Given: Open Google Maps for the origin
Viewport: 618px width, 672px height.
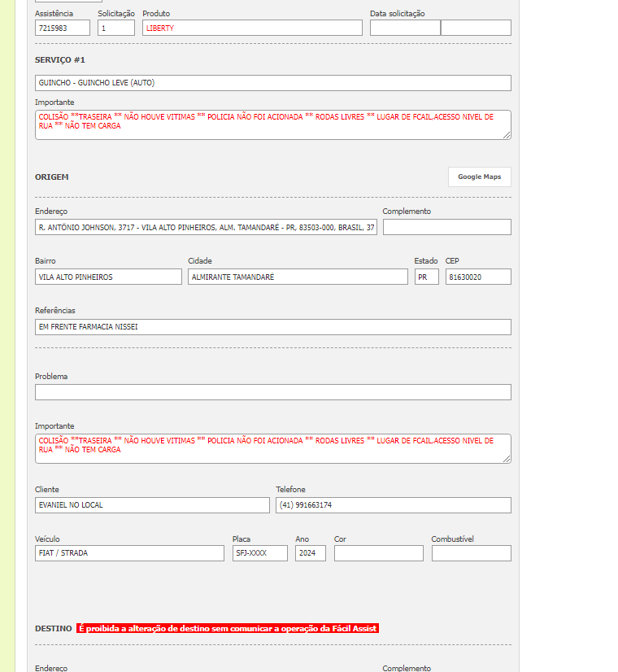Looking at the screenshot, I should pos(479,177).
